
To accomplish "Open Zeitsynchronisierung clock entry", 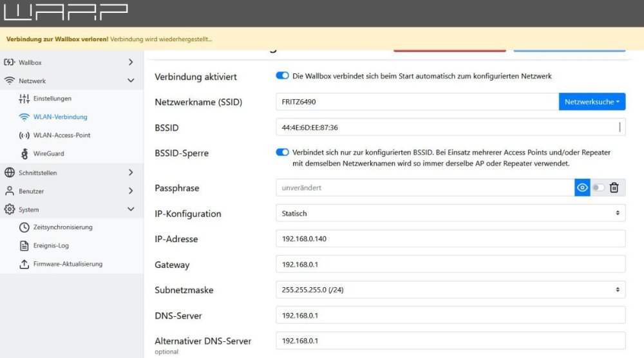I will 62,227.
